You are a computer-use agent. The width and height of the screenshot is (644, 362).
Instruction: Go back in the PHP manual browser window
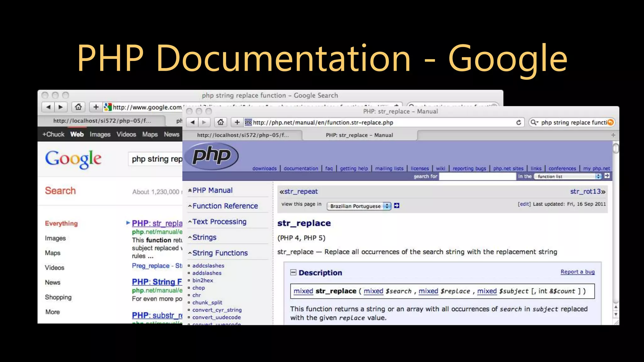click(x=192, y=122)
